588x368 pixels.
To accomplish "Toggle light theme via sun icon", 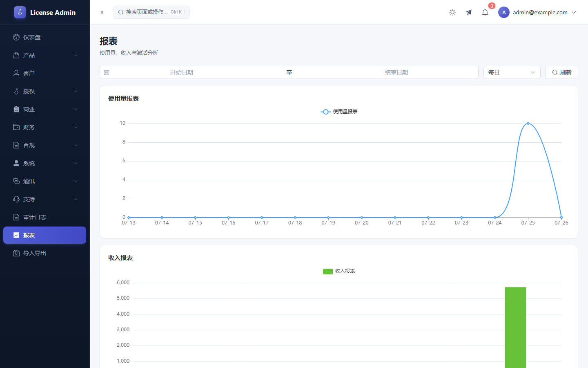I will [x=452, y=12].
